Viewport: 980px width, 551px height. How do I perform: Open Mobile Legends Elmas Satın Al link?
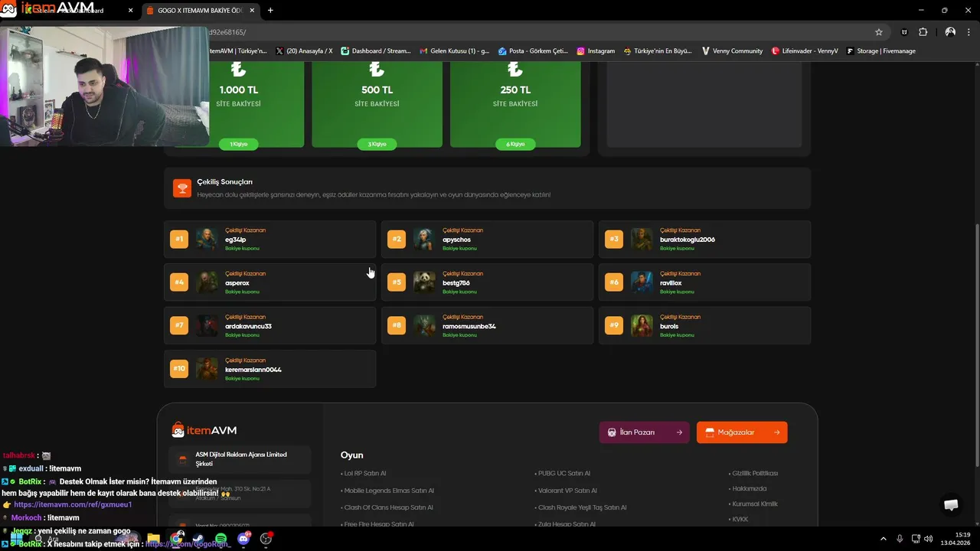387,491
